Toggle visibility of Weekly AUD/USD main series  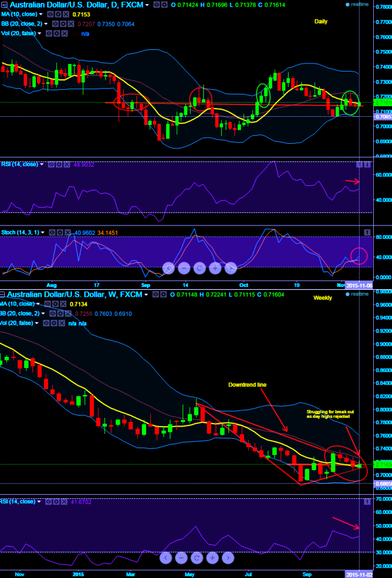point(156,295)
